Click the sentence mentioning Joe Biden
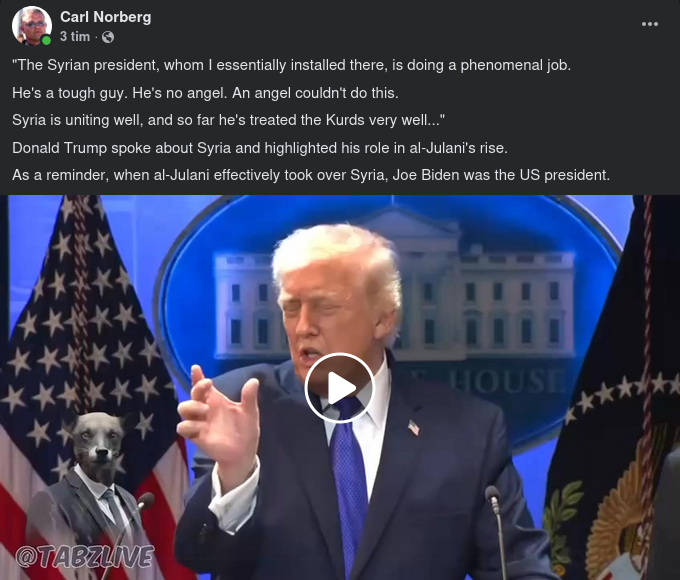This screenshot has height=580, width=680. coord(311,175)
